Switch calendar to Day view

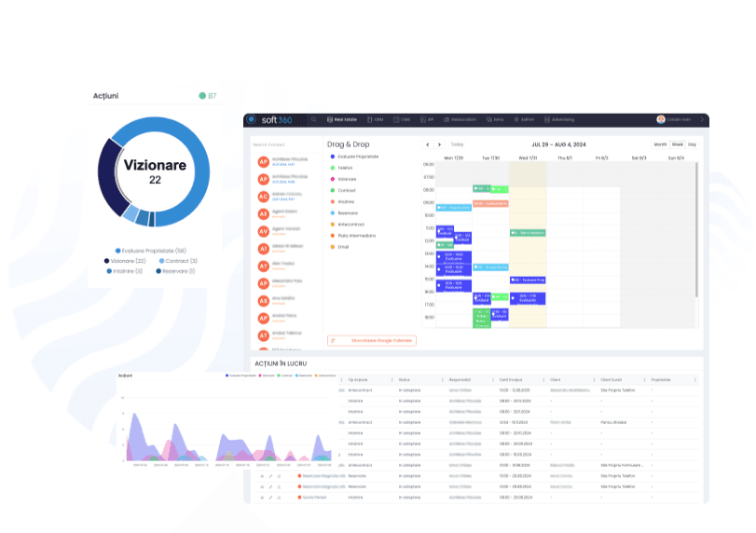coord(692,144)
